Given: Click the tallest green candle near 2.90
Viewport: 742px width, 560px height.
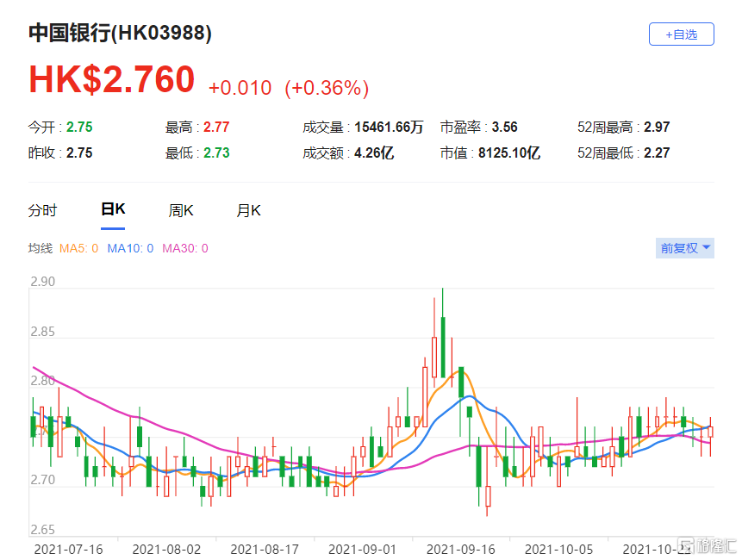Looking at the screenshot, I should [442, 346].
